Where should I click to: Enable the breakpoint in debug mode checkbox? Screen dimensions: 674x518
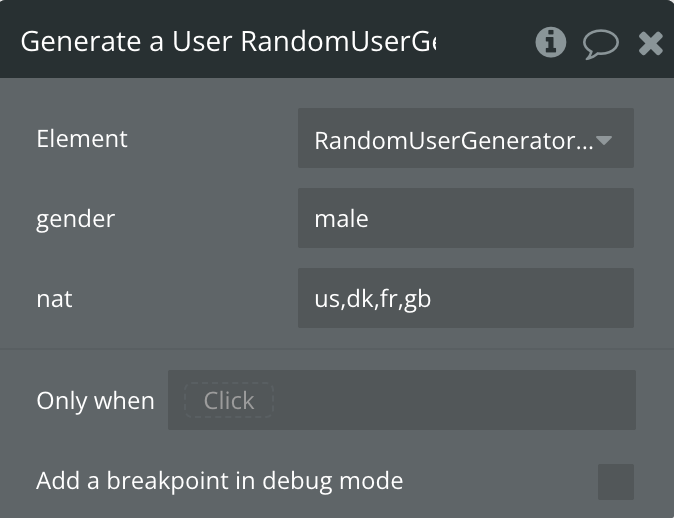(615, 481)
